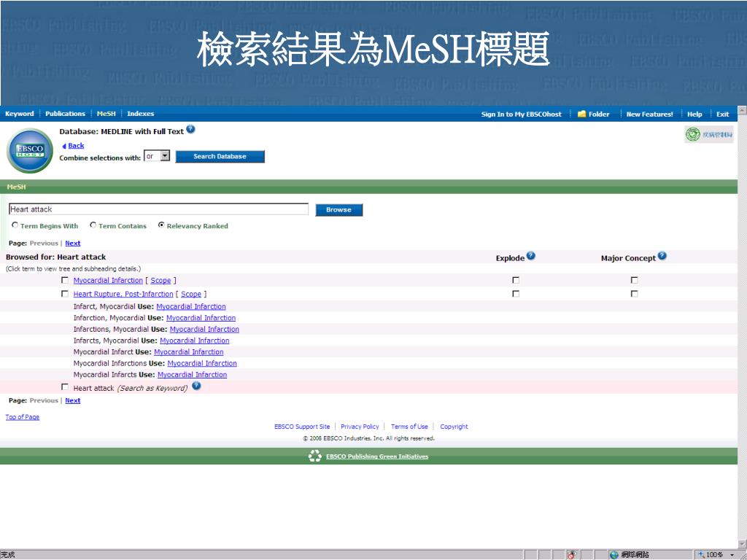This screenshot has width=747, height=560.
Task: Open the Copyright link
Action: (454, 427)
